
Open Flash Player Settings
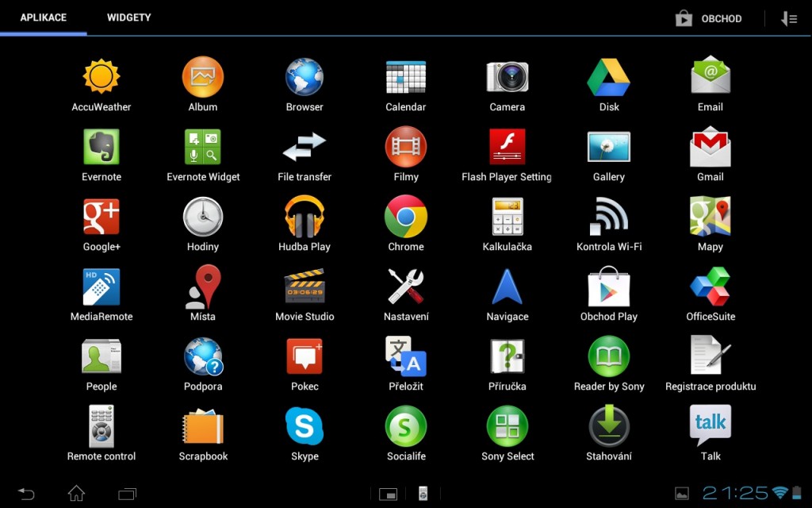[507, 147]
